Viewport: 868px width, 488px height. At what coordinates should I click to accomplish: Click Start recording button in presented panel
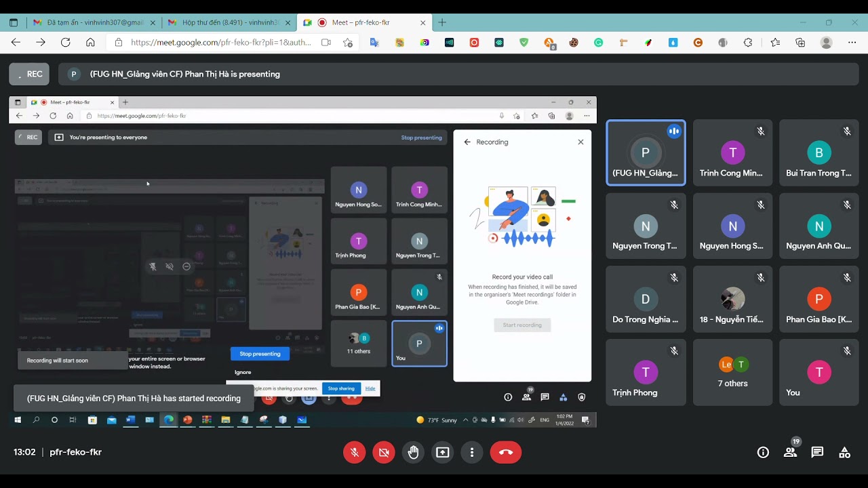point(522,325)
